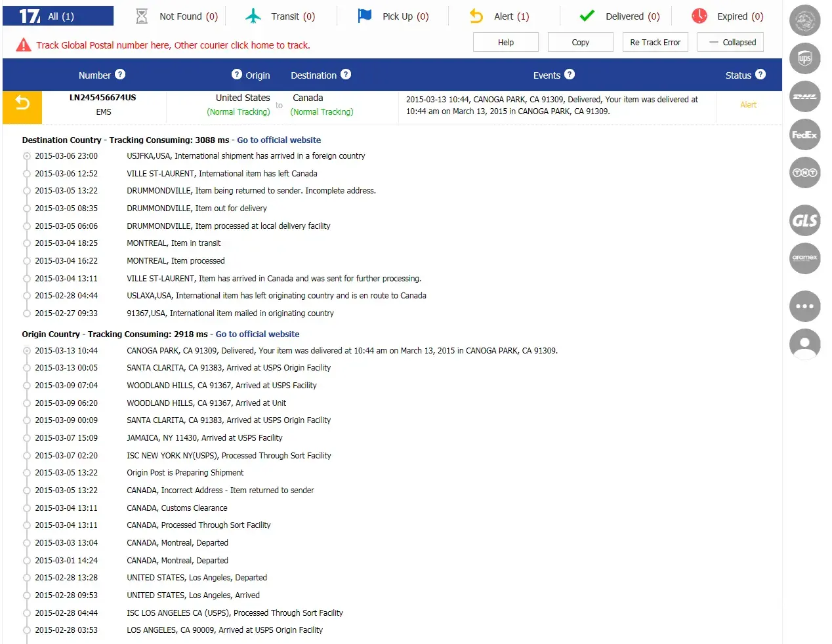832x644 pixels.
Task: Switch to the Delivered filter tab
Action: pyautogui.click(x=619, y=16)
